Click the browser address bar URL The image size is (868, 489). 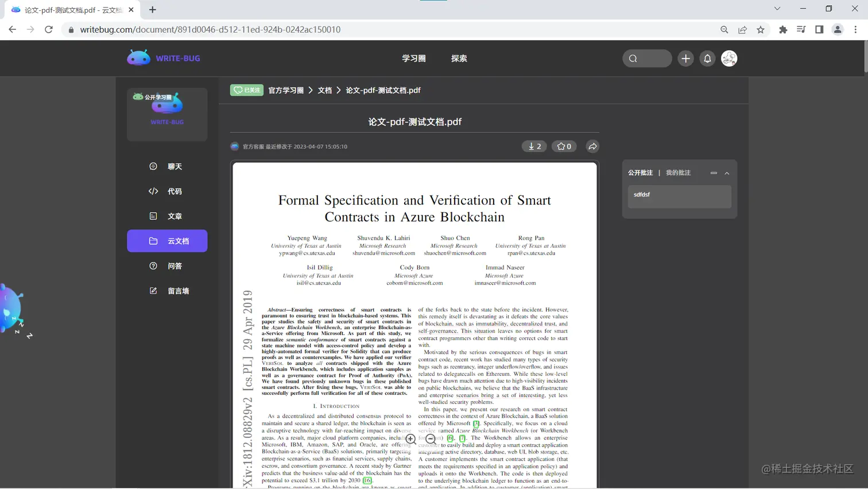tap(210, 29)
